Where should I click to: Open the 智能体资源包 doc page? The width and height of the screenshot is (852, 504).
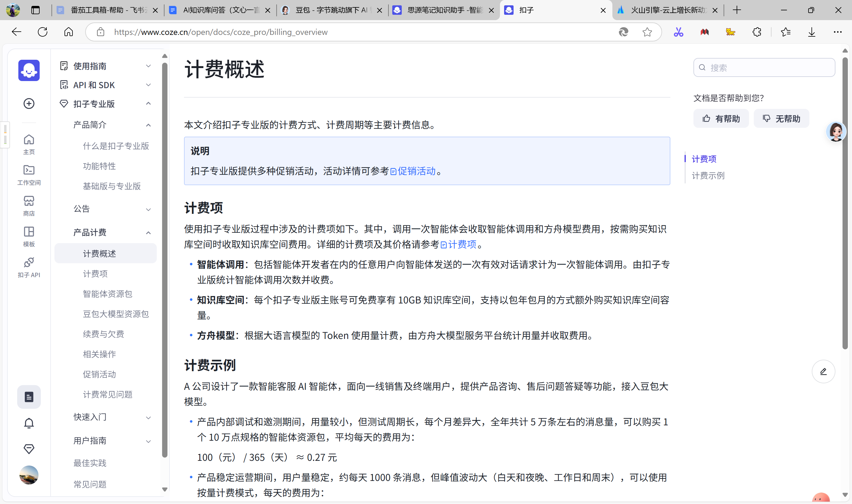coord(108,294)
